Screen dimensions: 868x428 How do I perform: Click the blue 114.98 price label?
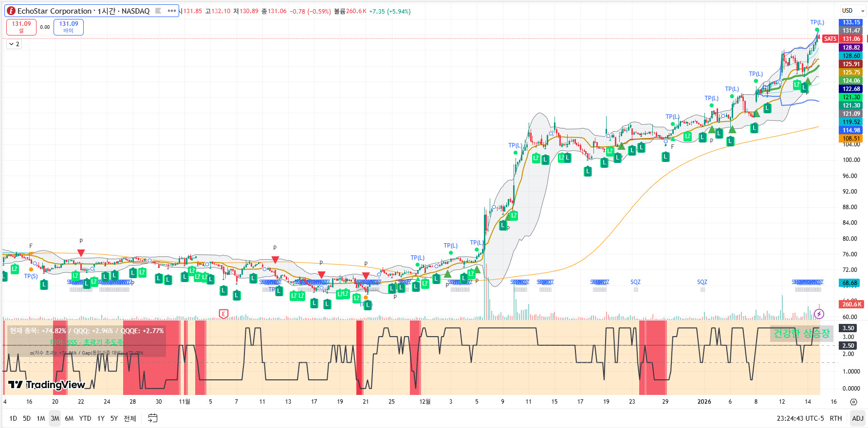click(x=851, y=130)
